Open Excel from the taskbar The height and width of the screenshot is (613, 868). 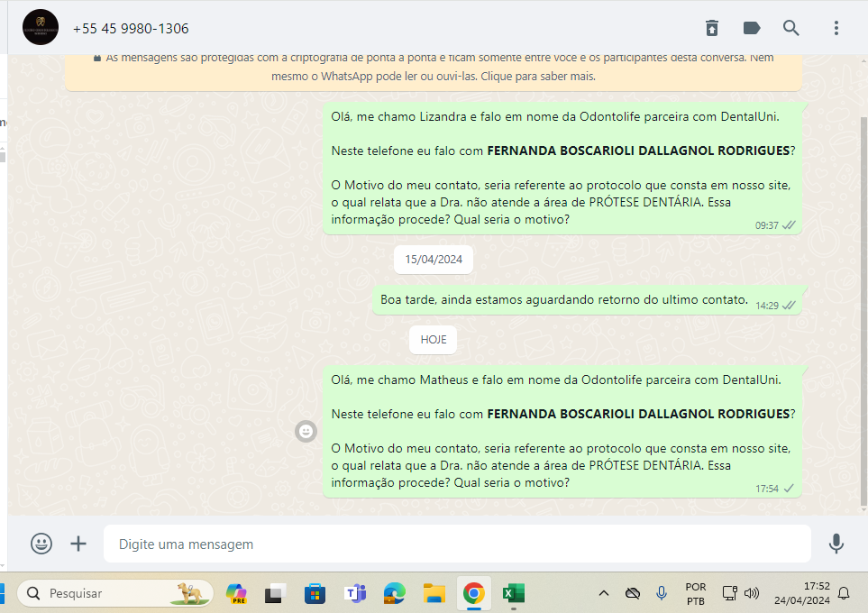[x=514, y=593]
